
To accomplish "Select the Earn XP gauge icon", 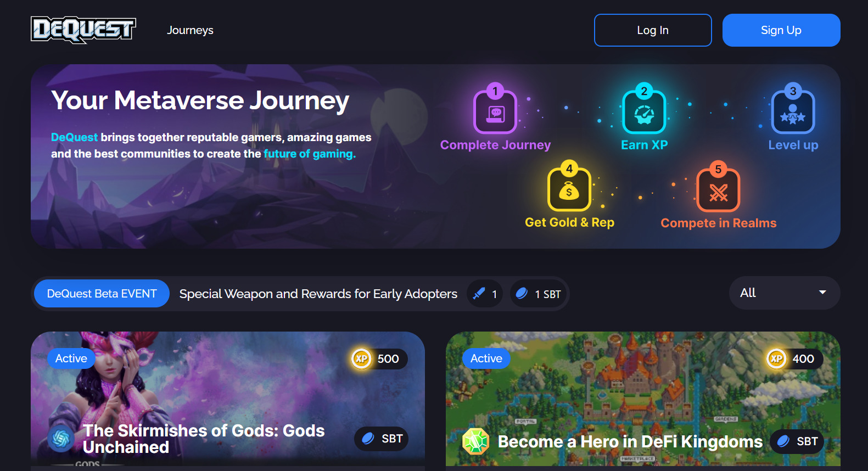I will pyautogui.click(x=644, y=111).
